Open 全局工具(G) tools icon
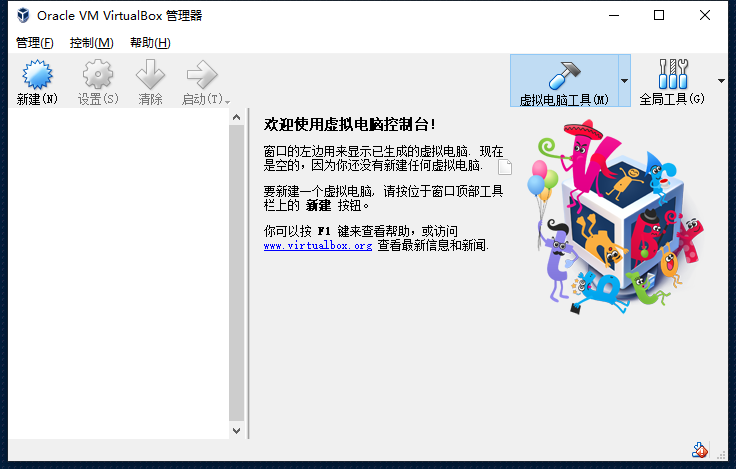736x469 pixels. (673, 74)
